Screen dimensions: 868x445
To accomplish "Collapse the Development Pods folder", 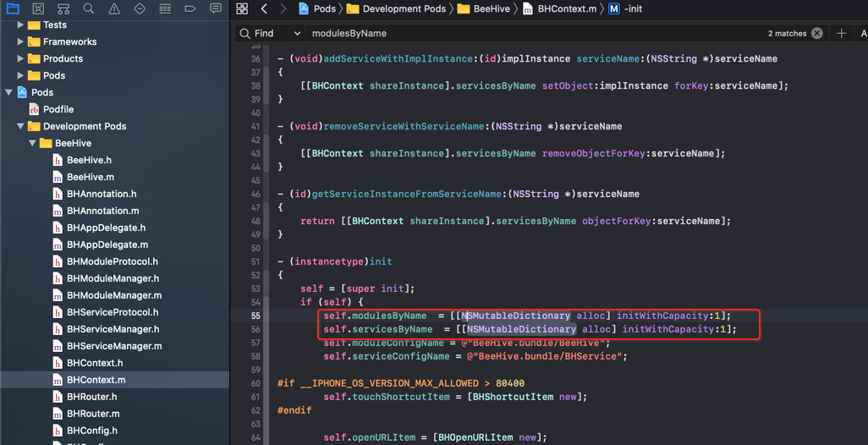I will click(x=20, y=126).
